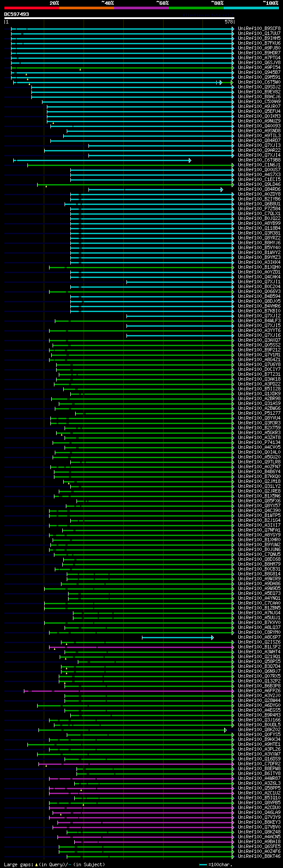
Task: Open hit UniRef100_A9PJB0
Action: point(259,48)
